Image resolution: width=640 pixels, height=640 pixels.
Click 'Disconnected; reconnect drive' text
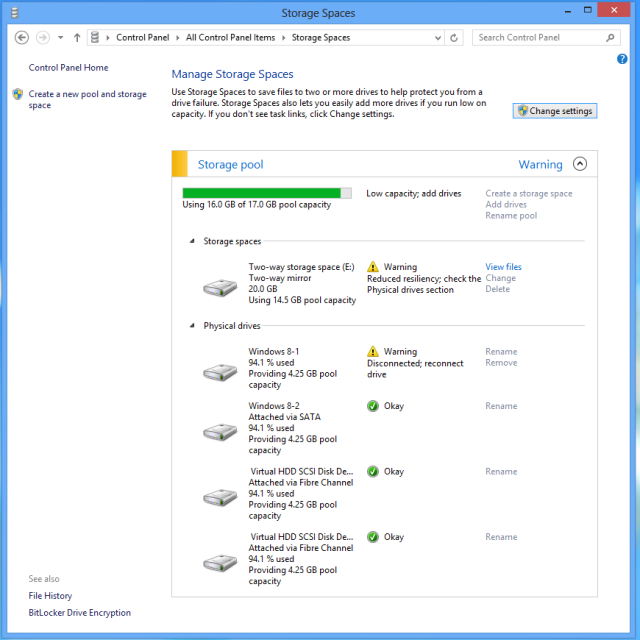tap(415, 369)
